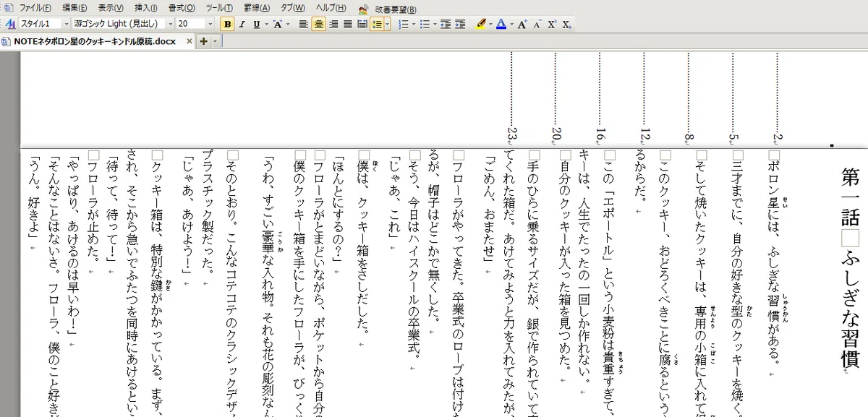
Task: Click font size field showing 20
Action: pos(191,24)
